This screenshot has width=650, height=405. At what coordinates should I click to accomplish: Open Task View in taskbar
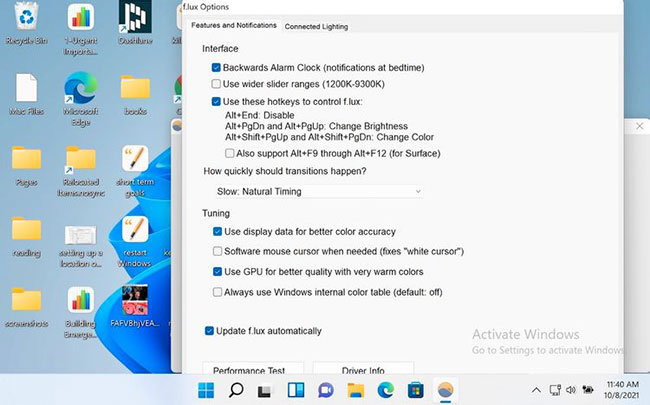[x=264, y=391]
